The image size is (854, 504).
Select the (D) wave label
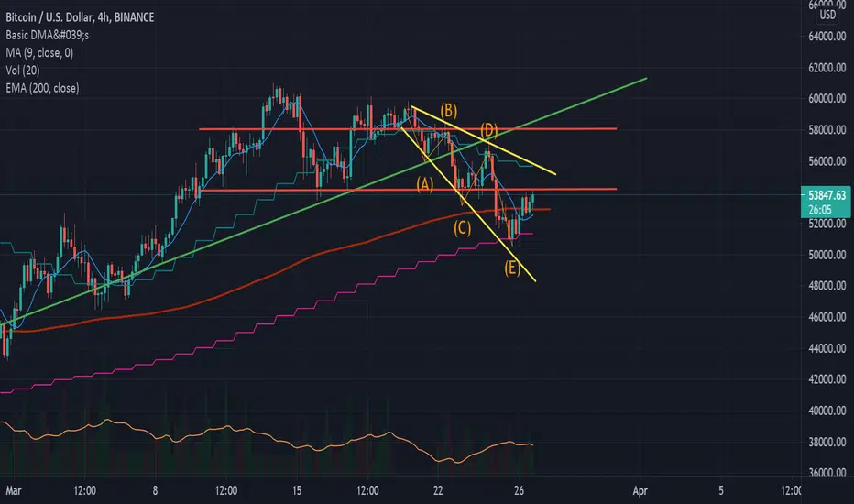pyautogui.click(x=489, y=131)
